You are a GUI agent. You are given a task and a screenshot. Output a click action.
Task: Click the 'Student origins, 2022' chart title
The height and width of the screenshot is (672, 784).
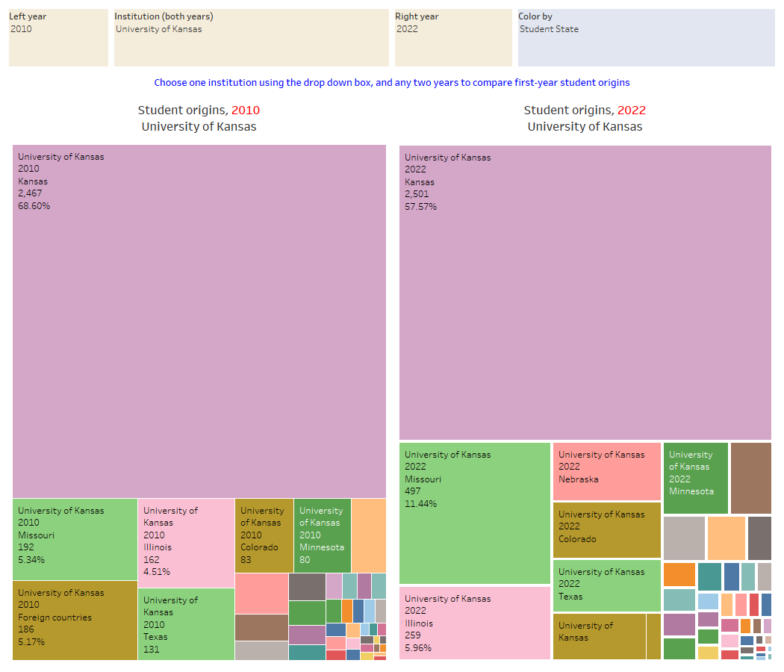coord(585,111)
